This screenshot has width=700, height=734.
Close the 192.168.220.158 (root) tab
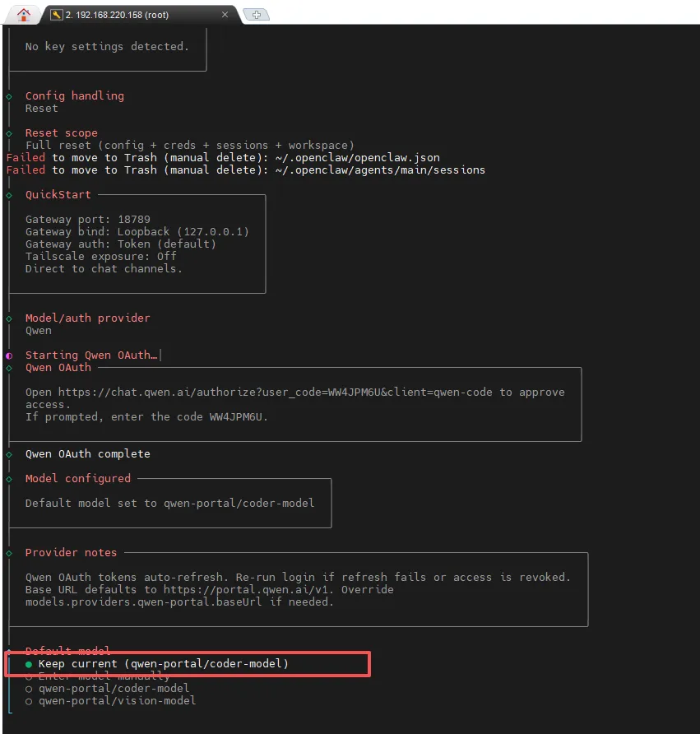225,15
